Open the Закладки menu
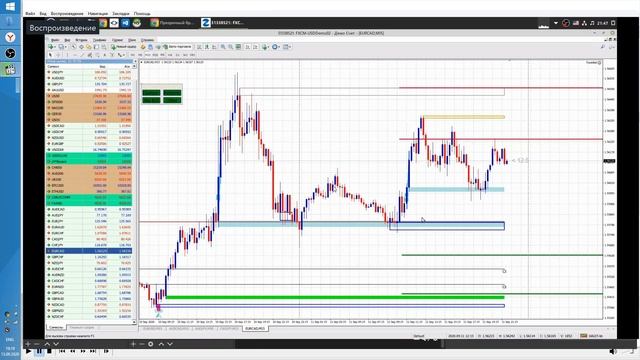This screenshot has height=360, width=640. [121, 13]
